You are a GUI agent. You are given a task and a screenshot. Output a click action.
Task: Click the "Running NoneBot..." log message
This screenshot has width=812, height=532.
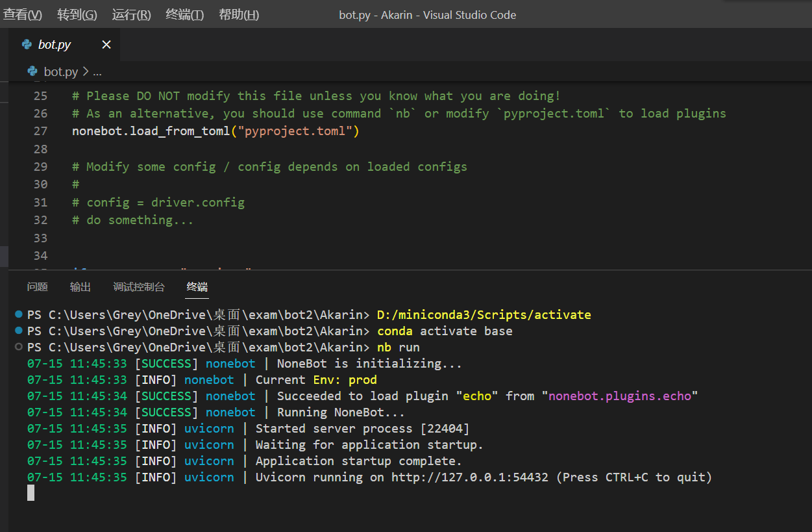(341, 412)
